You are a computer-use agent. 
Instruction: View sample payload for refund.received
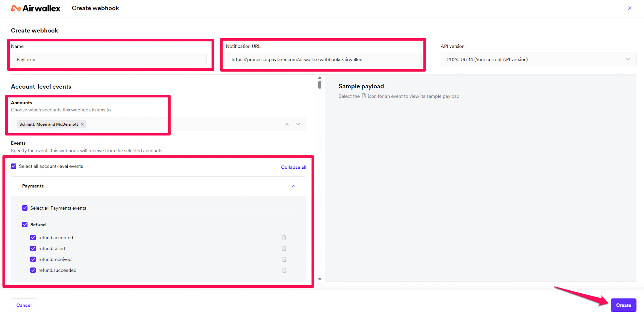(284, 259)
